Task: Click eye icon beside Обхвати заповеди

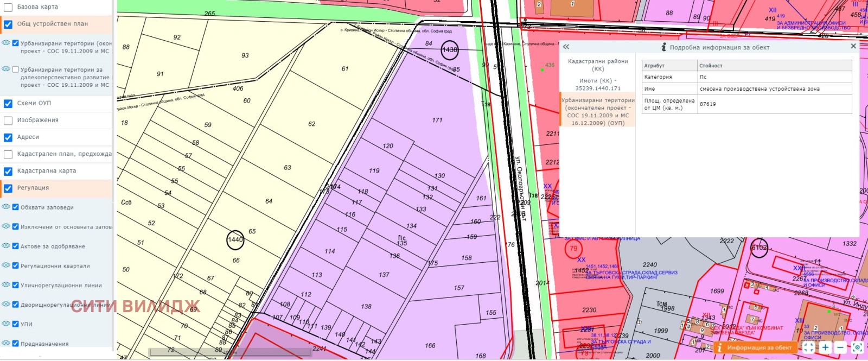Action: pyautogui.click(x=6, y=207)
